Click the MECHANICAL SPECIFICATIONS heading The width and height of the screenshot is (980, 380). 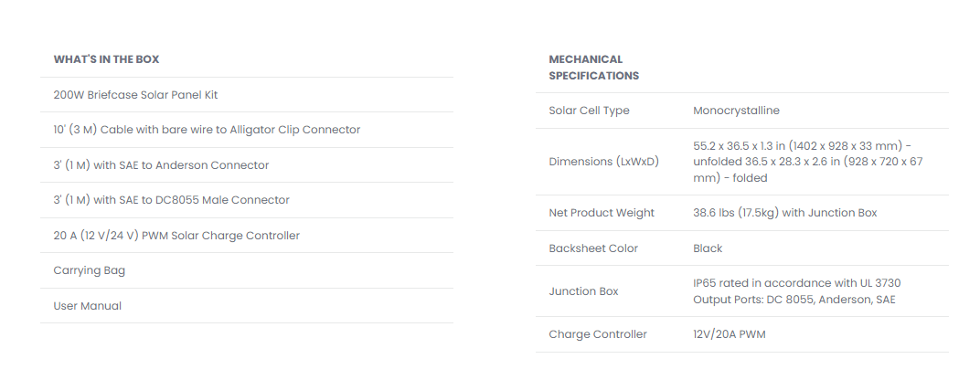[x=593, y=68]
